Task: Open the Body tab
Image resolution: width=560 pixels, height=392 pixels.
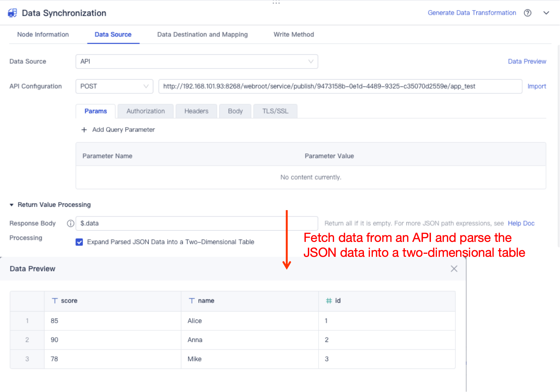Action: click(x=235, y=111)
